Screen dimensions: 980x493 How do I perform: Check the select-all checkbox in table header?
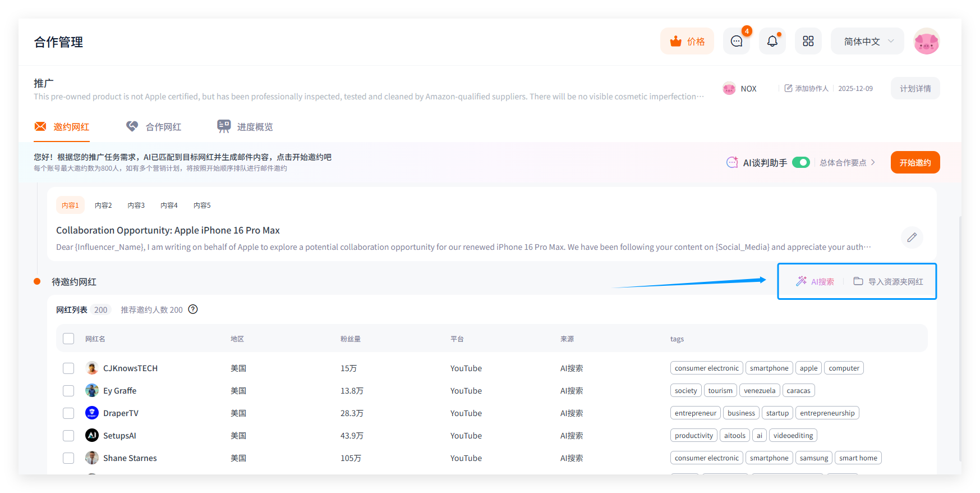coord(68,339)
